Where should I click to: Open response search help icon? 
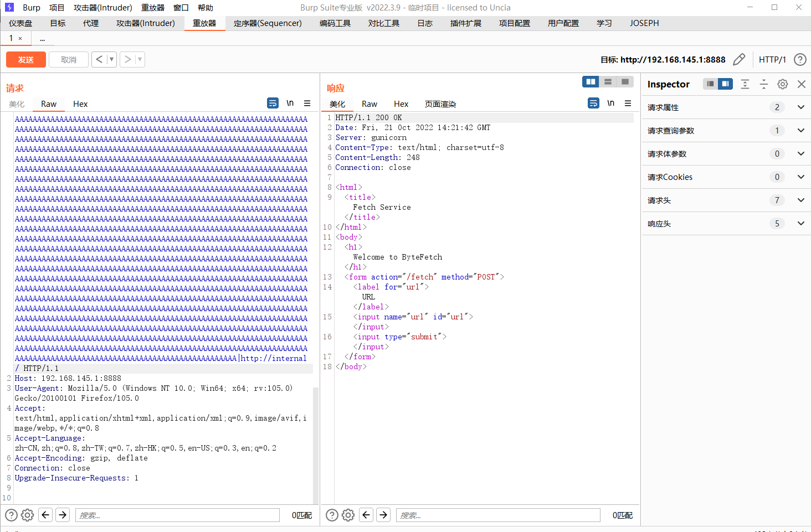332,515
